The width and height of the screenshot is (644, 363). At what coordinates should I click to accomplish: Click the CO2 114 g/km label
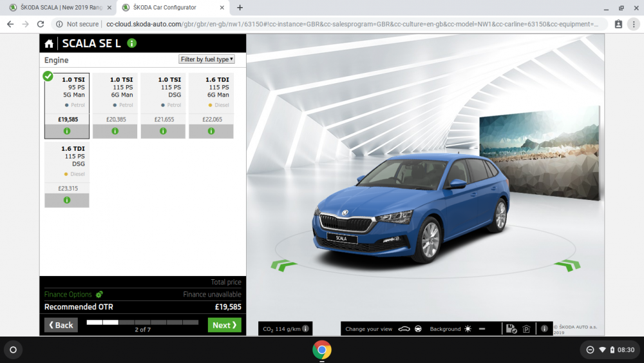pyautogui.click(x=282, y=329)
